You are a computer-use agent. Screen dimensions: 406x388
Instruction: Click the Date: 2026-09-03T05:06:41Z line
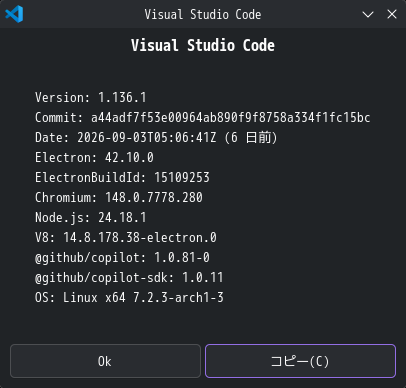[156, 138]
